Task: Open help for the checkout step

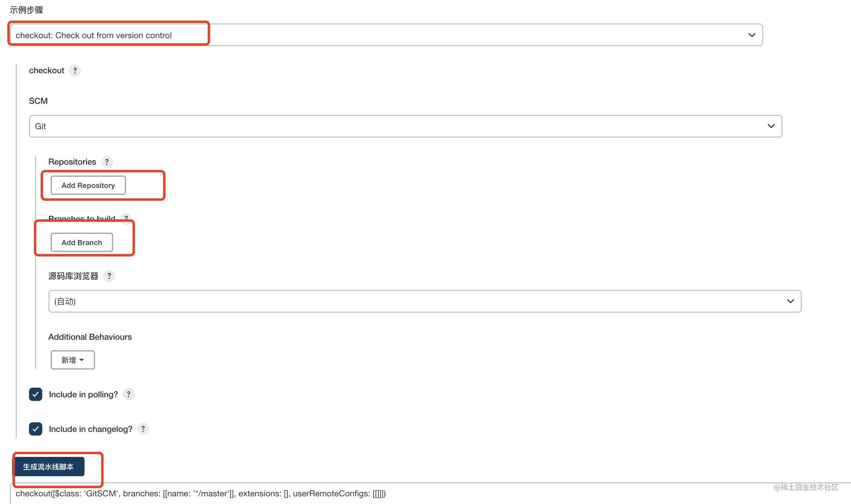Action: click(75, 70)
